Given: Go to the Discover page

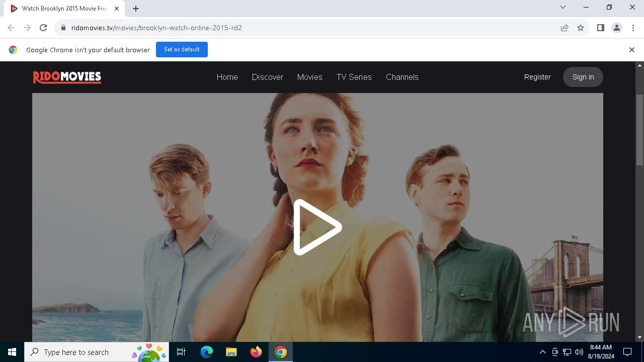Looking at the screenshot, I should point(268,77).
